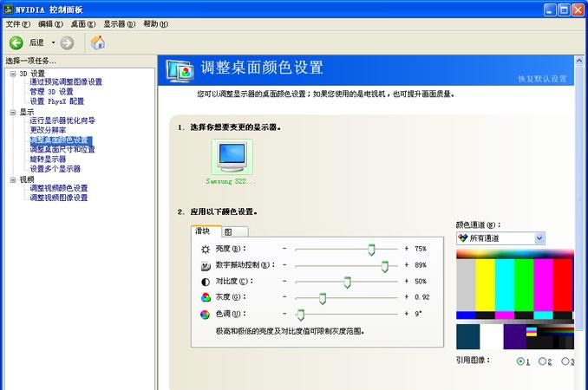The image size is (588, 390).
Task: Click the desktop color settings header icon
Action: click(x=180, y=70)
